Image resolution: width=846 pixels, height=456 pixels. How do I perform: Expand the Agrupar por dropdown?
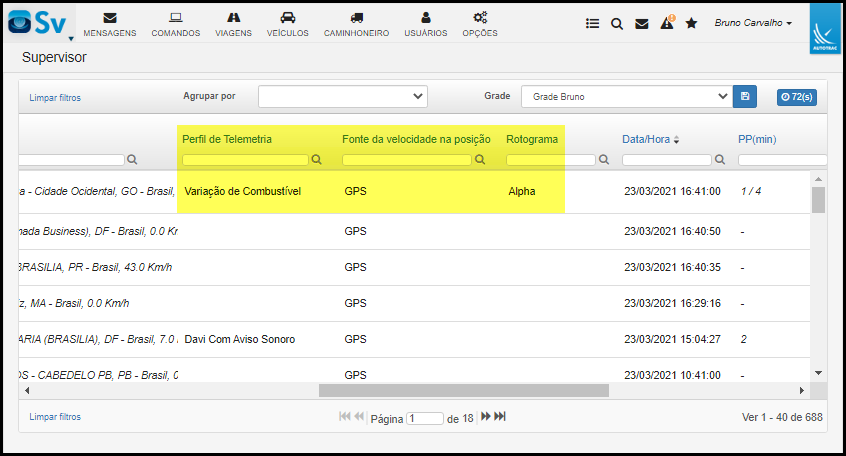click(x=343, y=97)
